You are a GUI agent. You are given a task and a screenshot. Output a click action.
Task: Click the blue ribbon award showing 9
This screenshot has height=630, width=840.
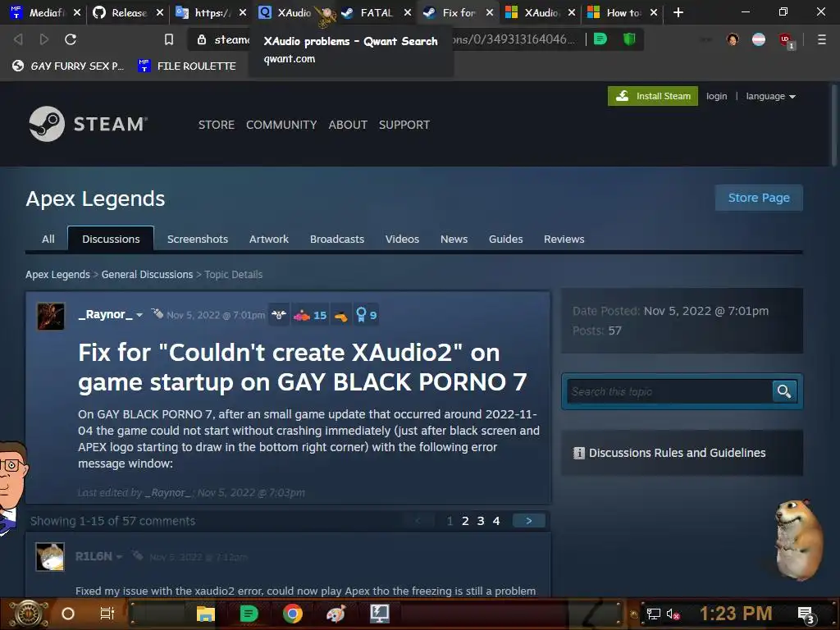click(x=367, y=315)
